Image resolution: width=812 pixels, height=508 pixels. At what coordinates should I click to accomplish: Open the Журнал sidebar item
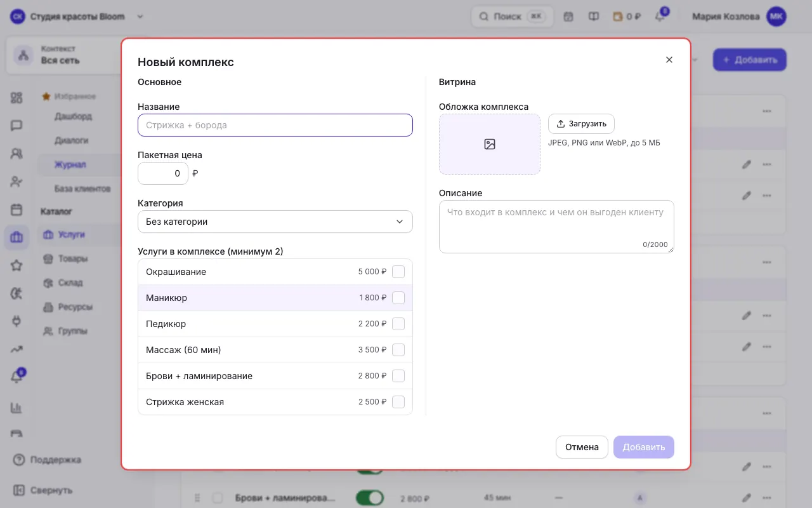[x=70, y=164]
